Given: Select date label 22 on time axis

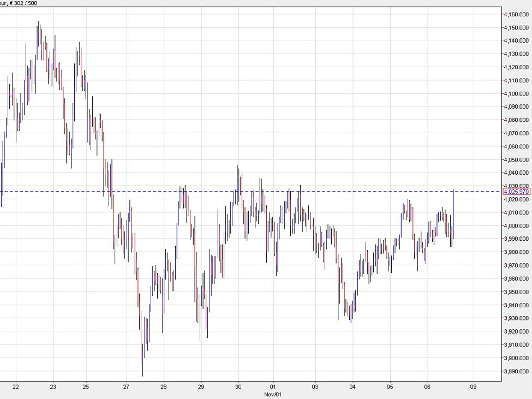Looking at the screenshot, I should (15, 386).
